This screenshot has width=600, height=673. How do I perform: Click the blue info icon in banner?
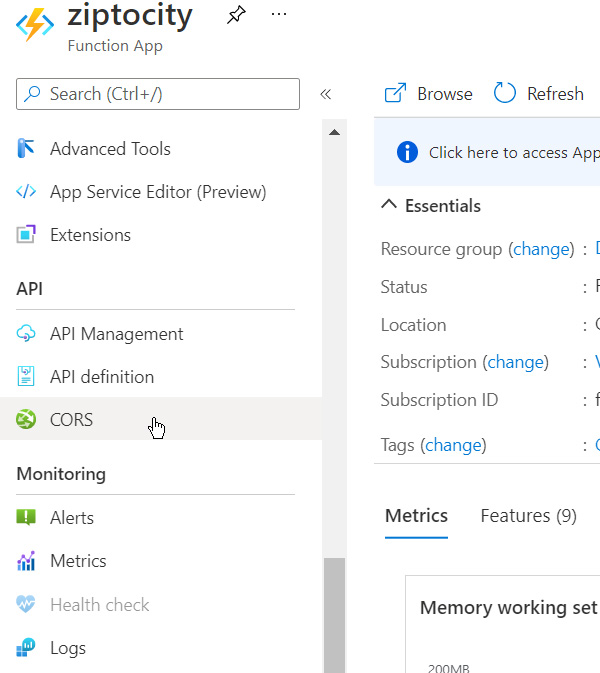coord(407,152)
